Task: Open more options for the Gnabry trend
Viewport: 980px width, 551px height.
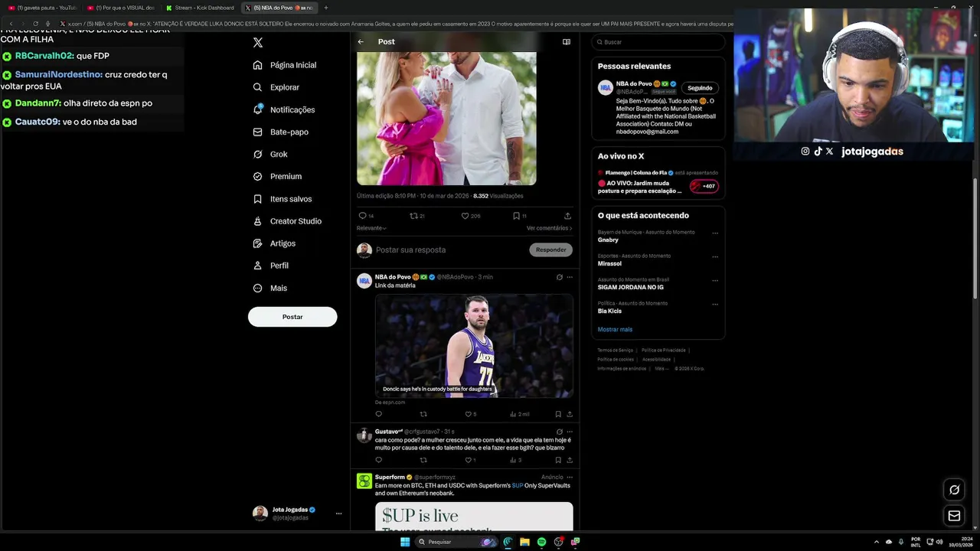Action: (x=715, y=233)
